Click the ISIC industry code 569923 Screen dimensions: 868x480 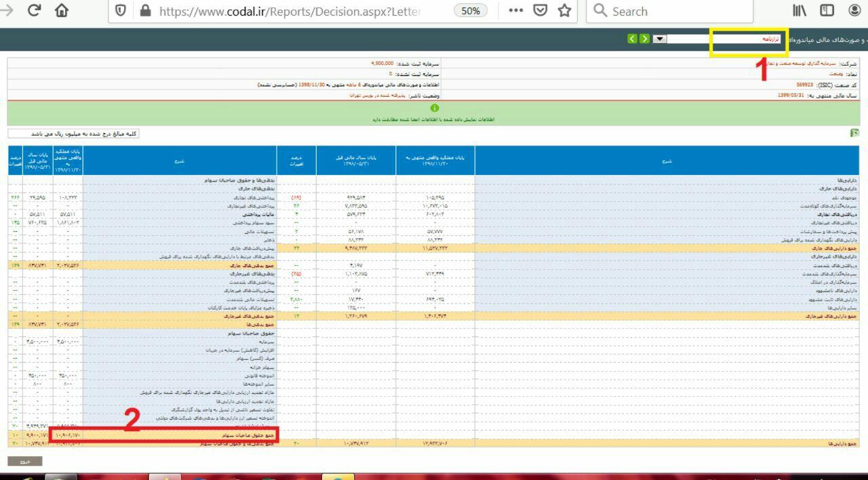click(804, 85)
